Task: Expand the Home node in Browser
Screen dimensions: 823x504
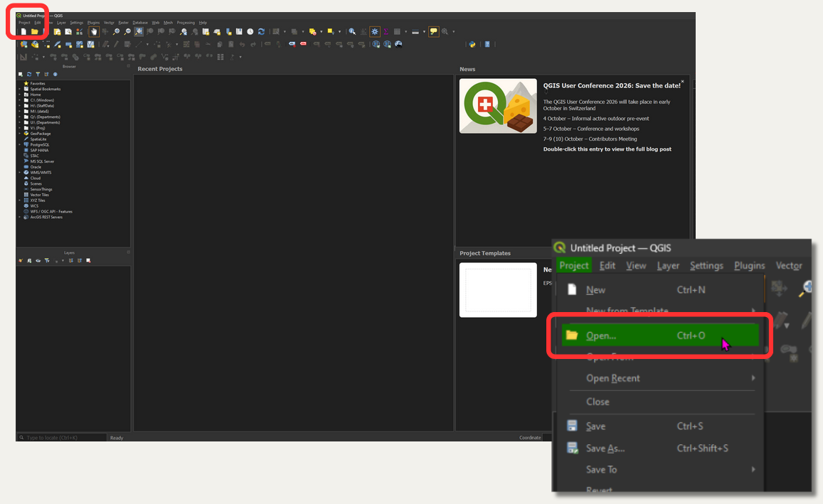Action: pos(20,95)
